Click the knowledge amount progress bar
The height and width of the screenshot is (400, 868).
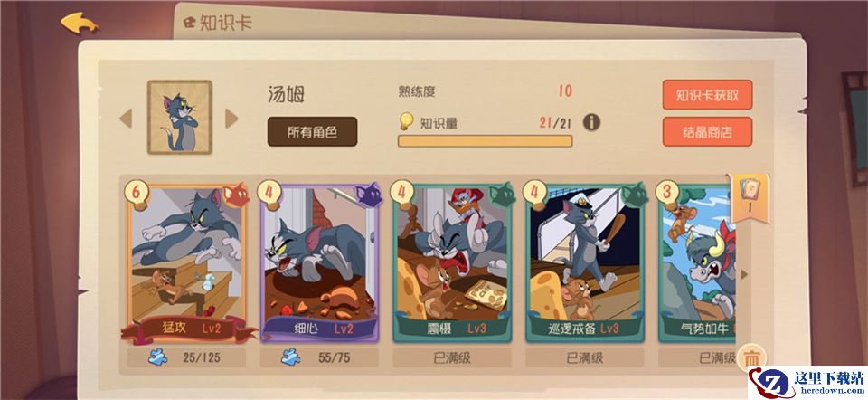[x=485, y=140]
